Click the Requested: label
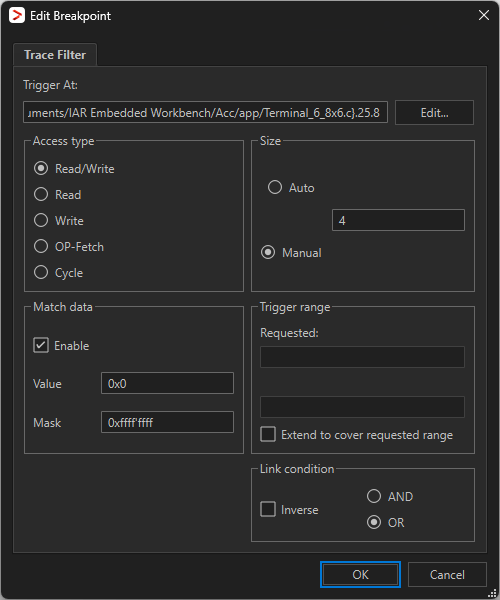The width and height of the screenshot is (500, 600). coord(289,333)
